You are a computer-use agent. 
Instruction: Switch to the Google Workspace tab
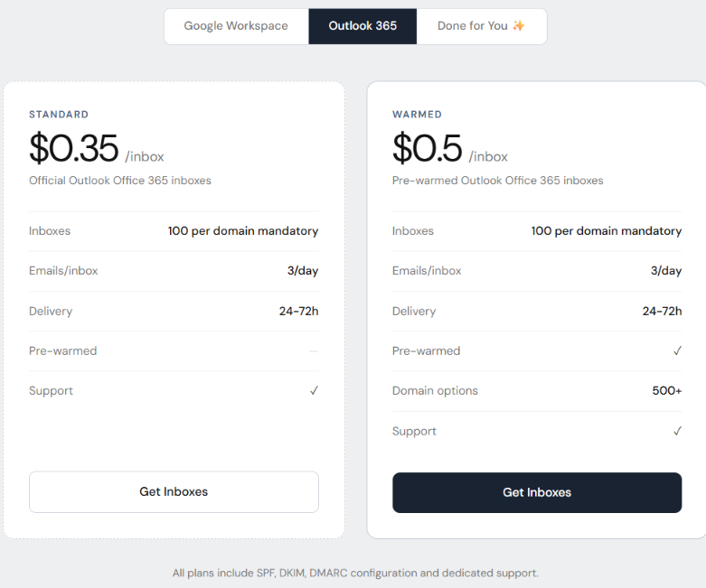pos(236,26)
